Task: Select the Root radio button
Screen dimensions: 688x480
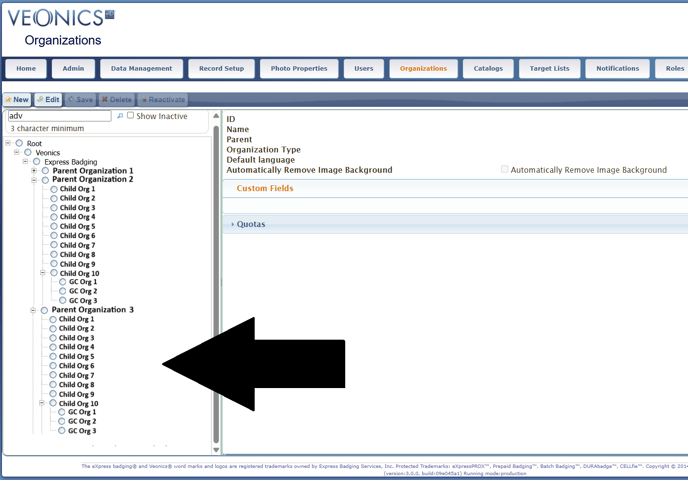Action: point(19,143)
